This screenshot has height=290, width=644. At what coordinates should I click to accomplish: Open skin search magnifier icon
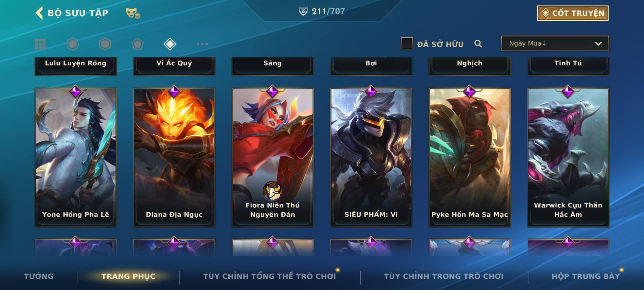click(478, 44)
